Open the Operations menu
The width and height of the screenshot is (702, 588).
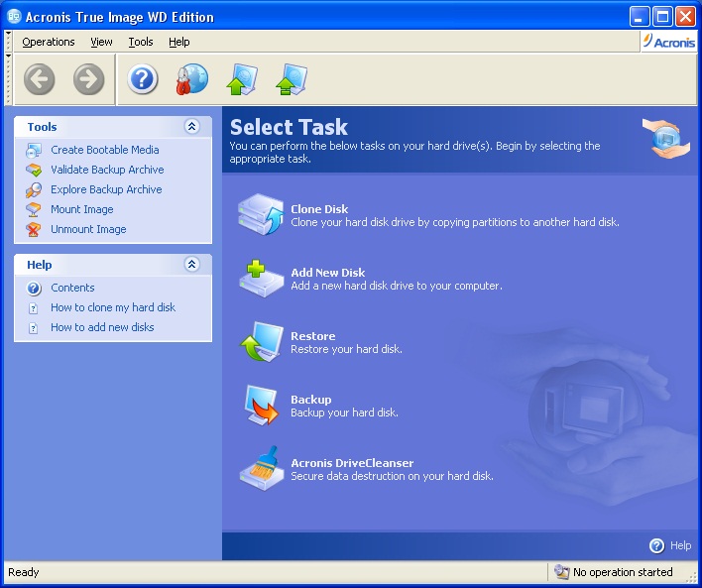49,42
